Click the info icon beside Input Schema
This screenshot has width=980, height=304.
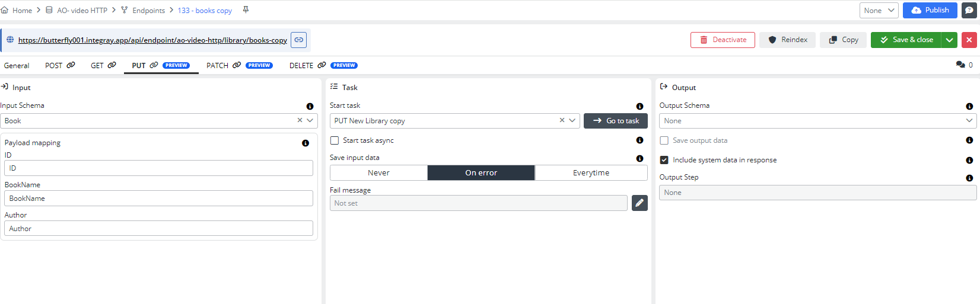[x=310, y=106]
